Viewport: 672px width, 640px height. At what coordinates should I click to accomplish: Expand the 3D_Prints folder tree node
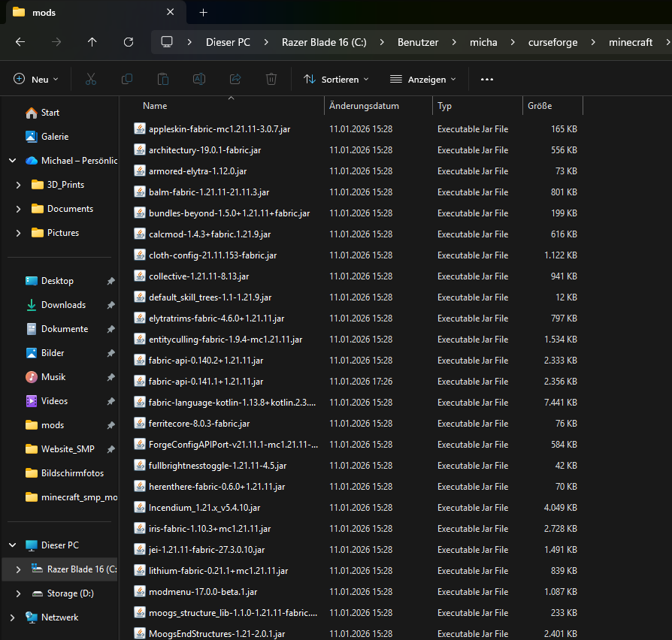tap(18, 185)
